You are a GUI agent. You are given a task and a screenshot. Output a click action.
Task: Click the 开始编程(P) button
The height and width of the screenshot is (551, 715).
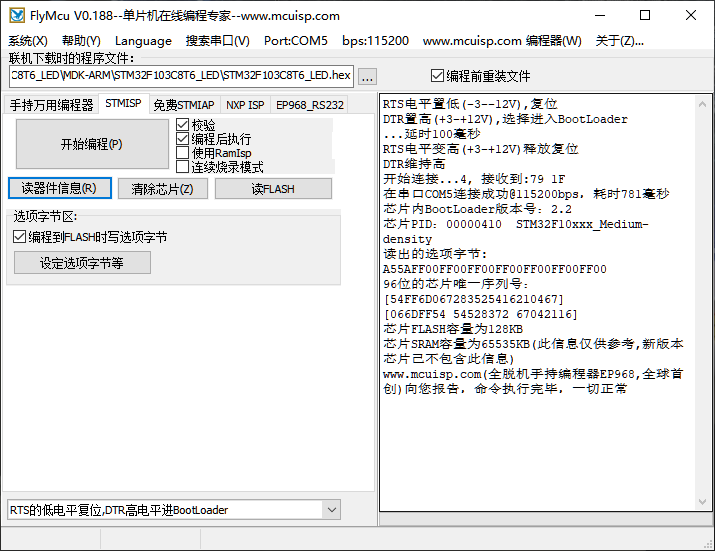pyautogui.click(x=92, y=144)
